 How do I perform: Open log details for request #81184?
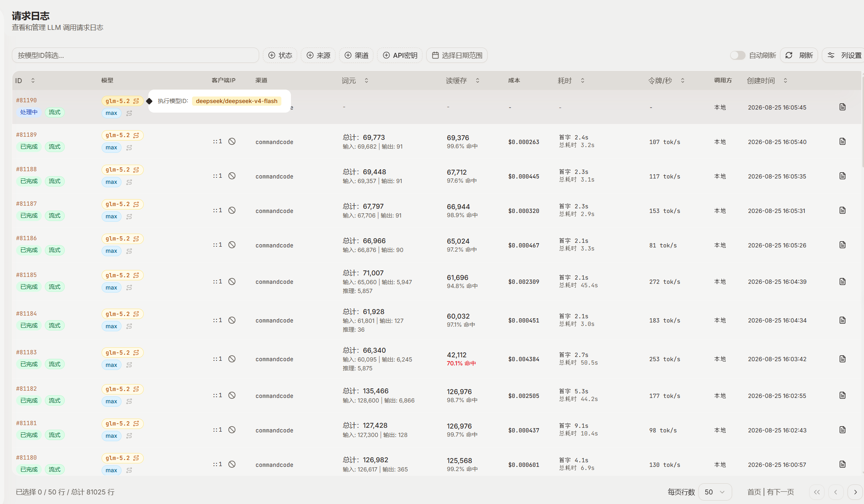click(x=842, y=320)
